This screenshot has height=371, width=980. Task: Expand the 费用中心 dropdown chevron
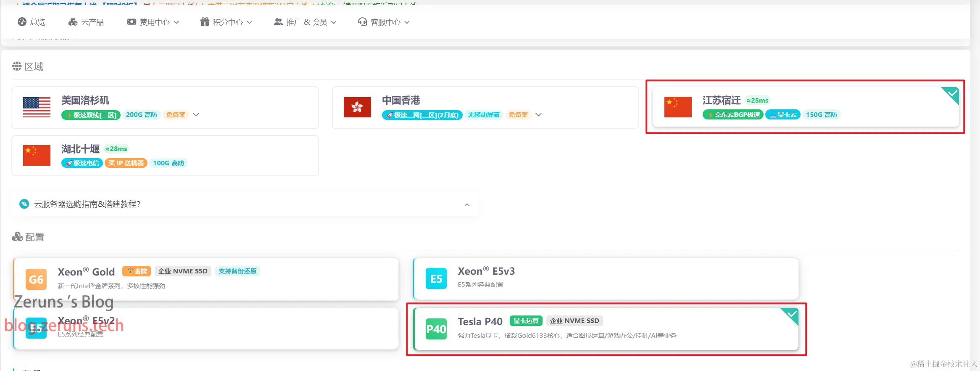tap(176, 22)
